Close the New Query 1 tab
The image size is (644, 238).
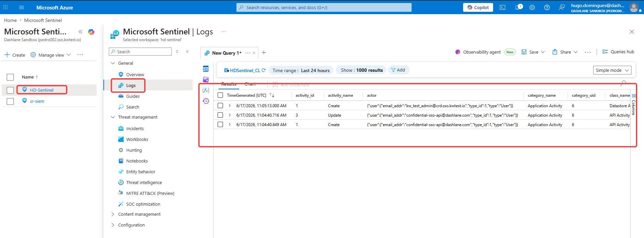pos(254,53)
